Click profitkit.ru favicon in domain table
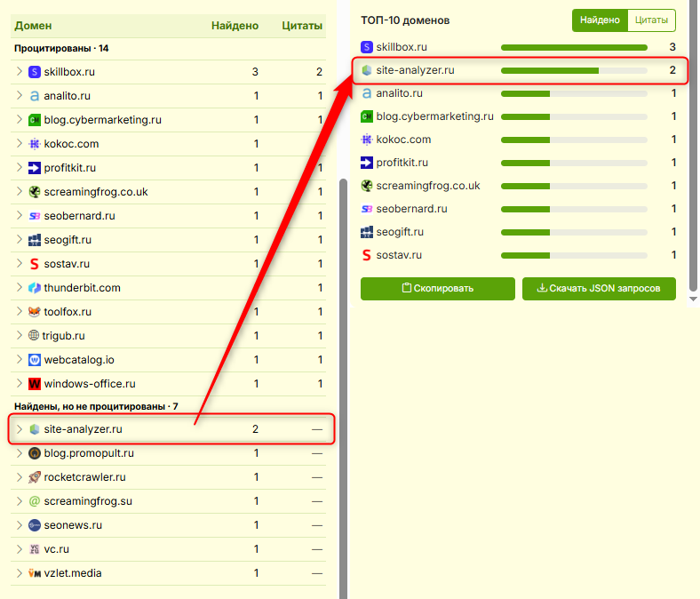The width and height of the screenshot is (700, 599). click(35, 168)
